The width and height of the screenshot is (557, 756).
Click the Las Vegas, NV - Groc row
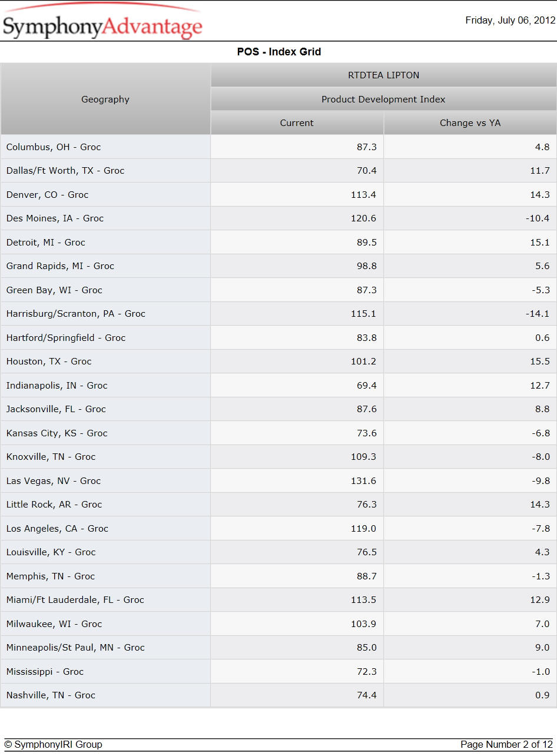point(278,480)
